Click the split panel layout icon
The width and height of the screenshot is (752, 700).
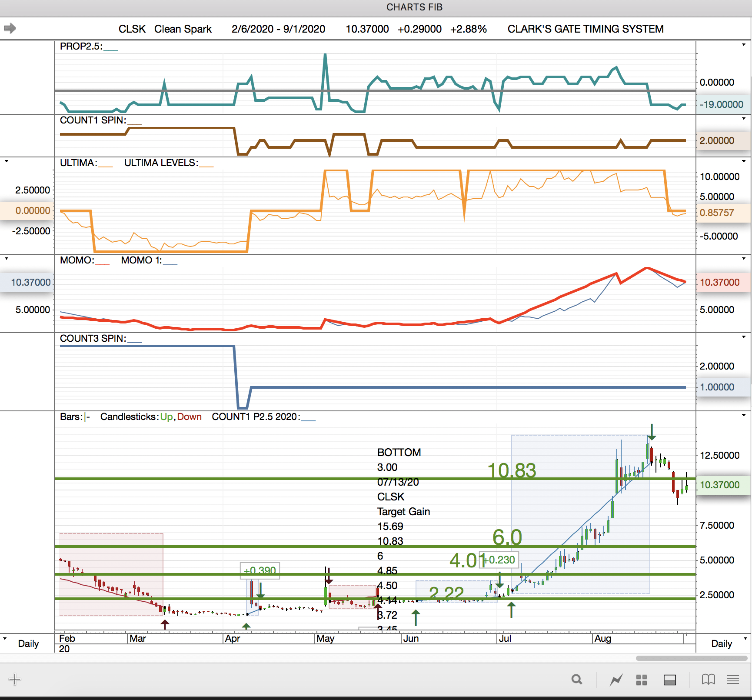click(x=669, y=680)
